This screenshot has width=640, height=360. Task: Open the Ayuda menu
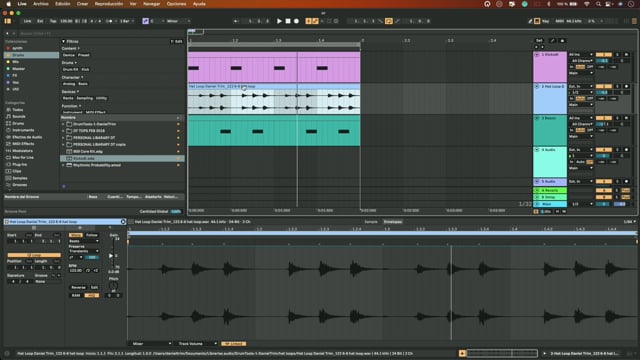click(x=199, y=4)
